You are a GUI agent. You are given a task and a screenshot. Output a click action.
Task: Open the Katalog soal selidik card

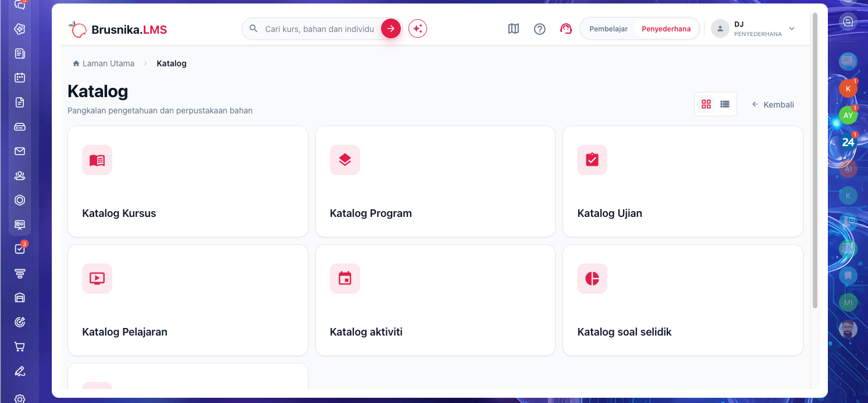coord(683,300)
